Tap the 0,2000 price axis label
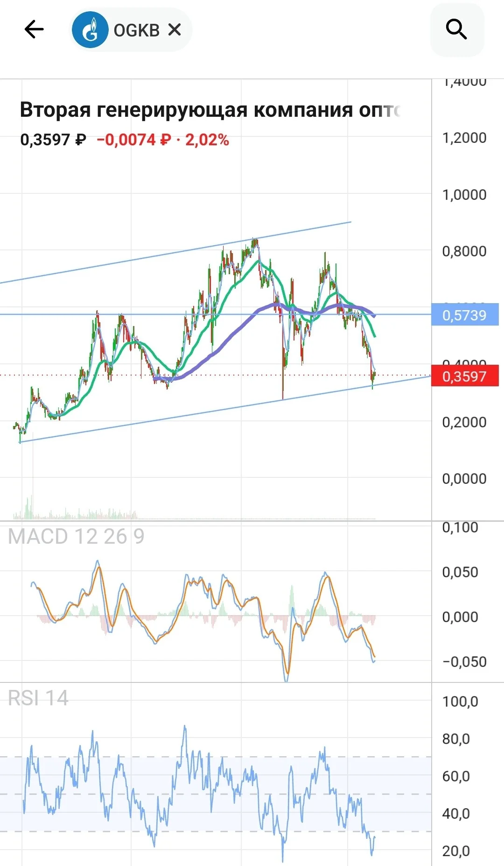Viewport: 504px width, 866px height. pyautogui.click(x=464, y=422)
